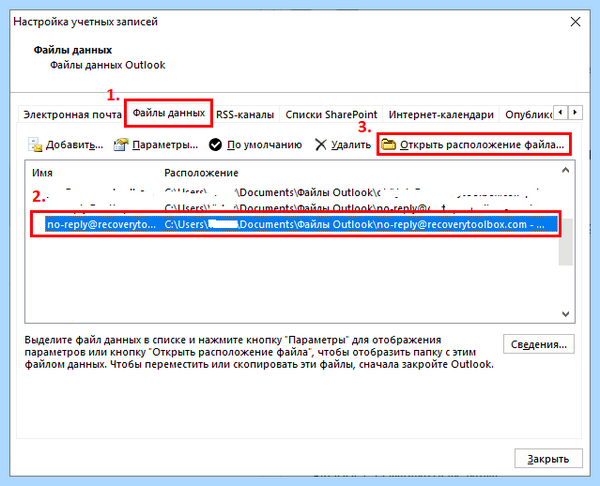
Task: Click the По умолчанию checkmark icon
Action: tap(215, 145)
